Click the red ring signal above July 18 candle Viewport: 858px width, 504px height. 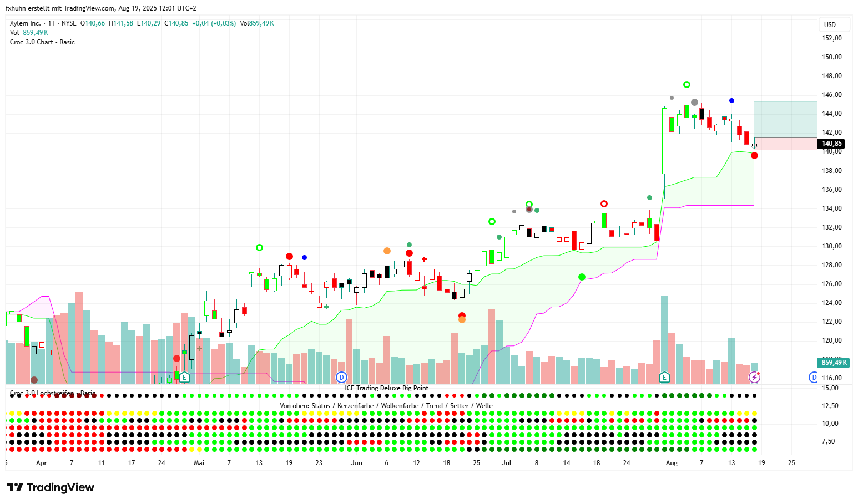(604, 204)
